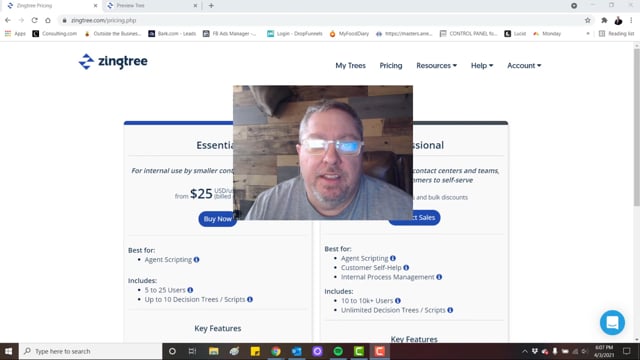Screen dimensions: 640x360
Task: Open the Bark.com - Leads bookmark
Action: tap(172, 34)
